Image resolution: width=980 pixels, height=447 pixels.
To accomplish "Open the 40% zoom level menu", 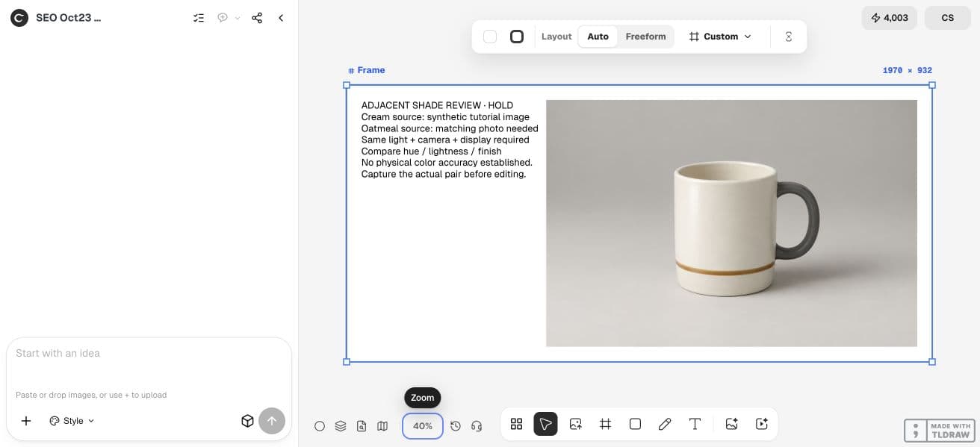I will [x=423, y=426].
